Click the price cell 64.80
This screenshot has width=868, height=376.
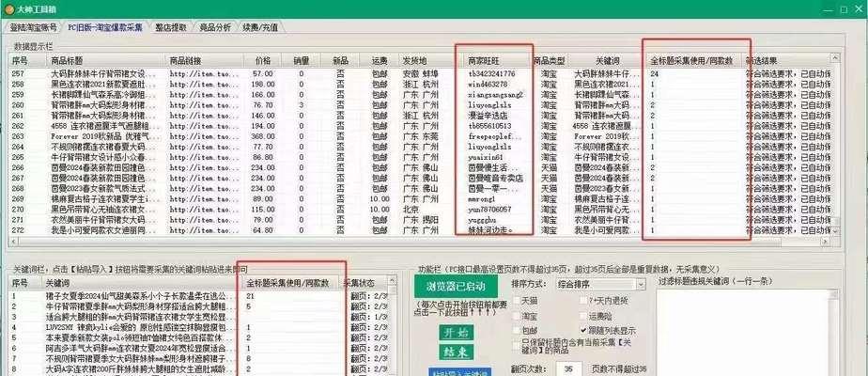[263, 229]
